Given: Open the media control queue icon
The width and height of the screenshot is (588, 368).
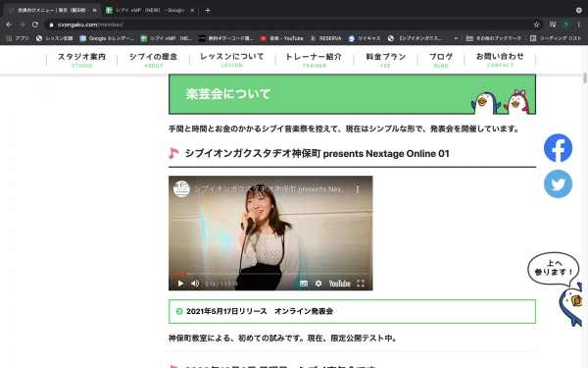Looking at the screenshot, I should coord(553,25).
